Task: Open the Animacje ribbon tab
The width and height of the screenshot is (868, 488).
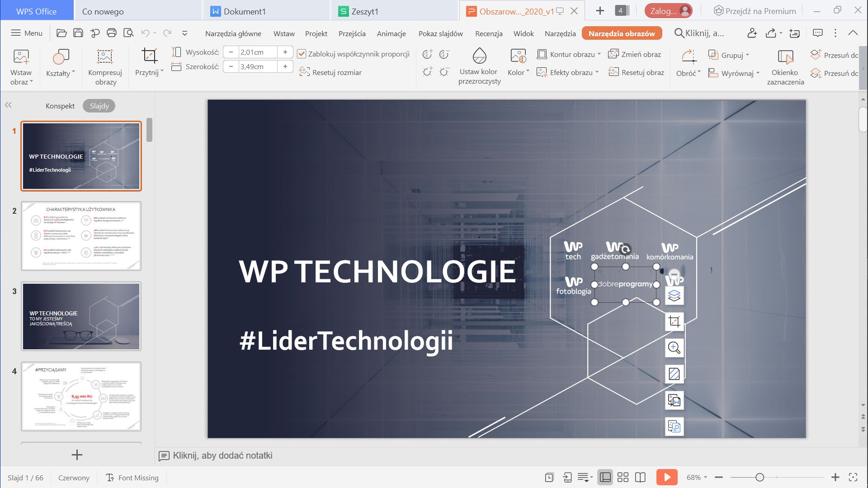Action: pyautogui.click(x=391, y=33)
